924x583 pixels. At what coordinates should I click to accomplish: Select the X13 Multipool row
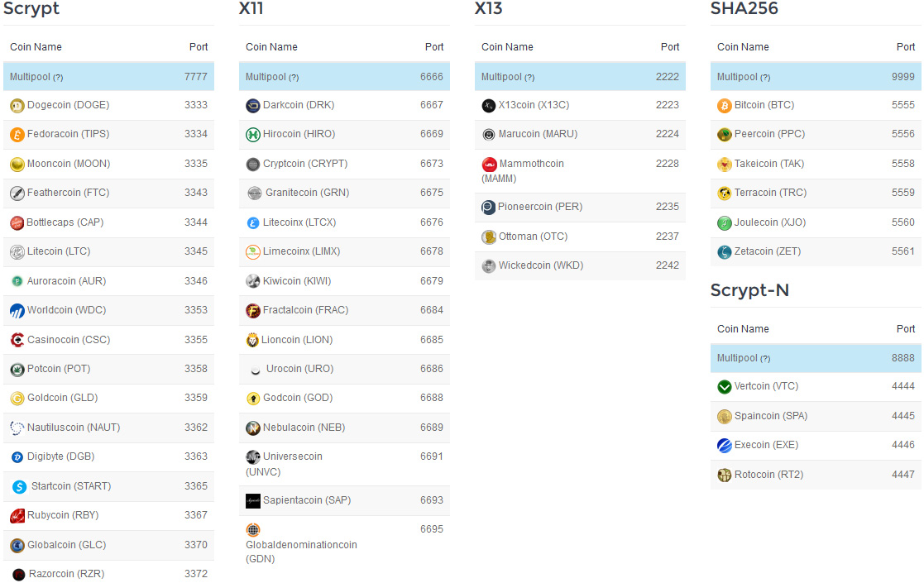tap(579, 77)
